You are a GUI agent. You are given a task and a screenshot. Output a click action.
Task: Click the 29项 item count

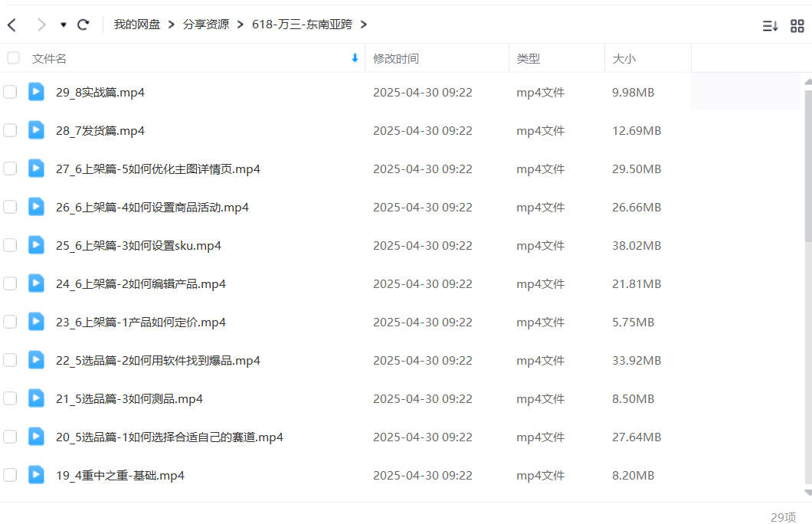pos(783,517)
